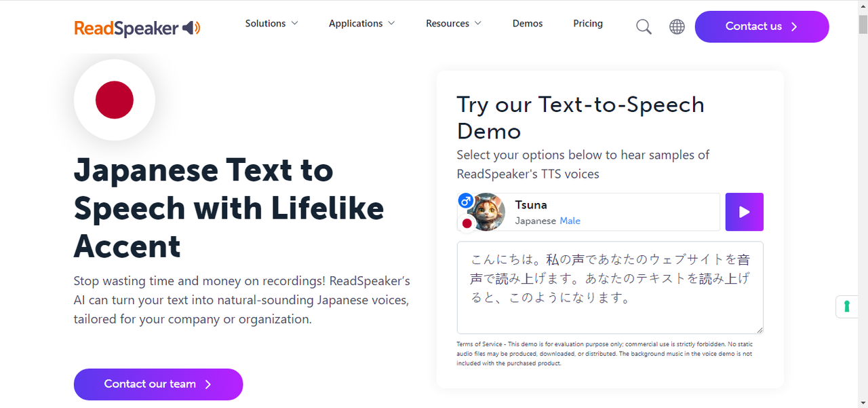Click the scrollbar up arrow
The image size is (868, 408).
(863, 5)
